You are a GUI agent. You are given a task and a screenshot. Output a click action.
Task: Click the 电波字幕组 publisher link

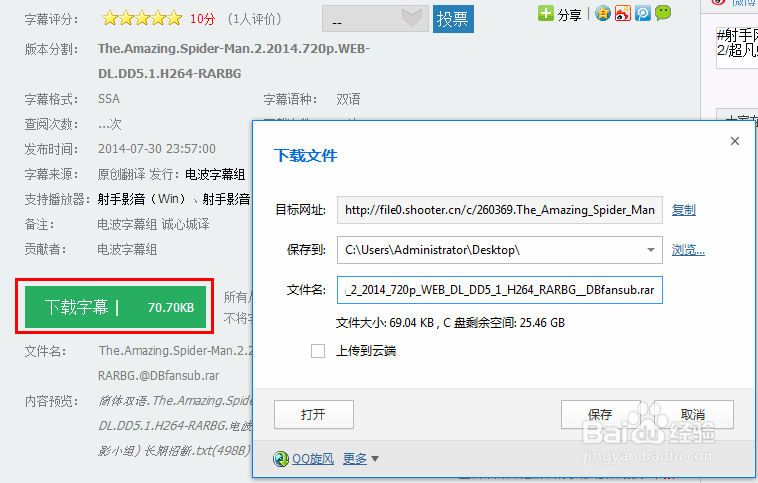click(215, 174)
